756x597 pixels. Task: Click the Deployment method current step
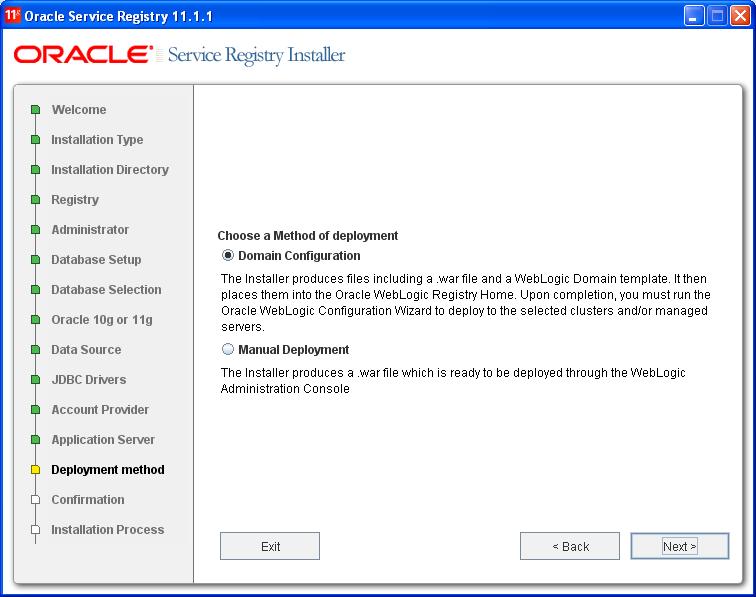pos(108,470)
